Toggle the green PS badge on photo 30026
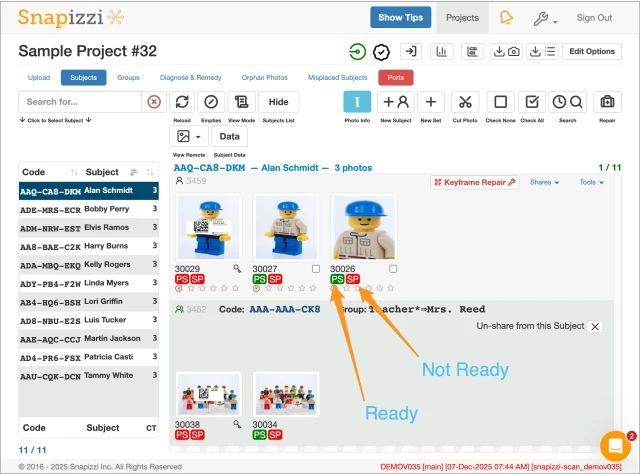The width and height of the screenshot is (640, 474). pyautogui.click(x=337, y=279)
